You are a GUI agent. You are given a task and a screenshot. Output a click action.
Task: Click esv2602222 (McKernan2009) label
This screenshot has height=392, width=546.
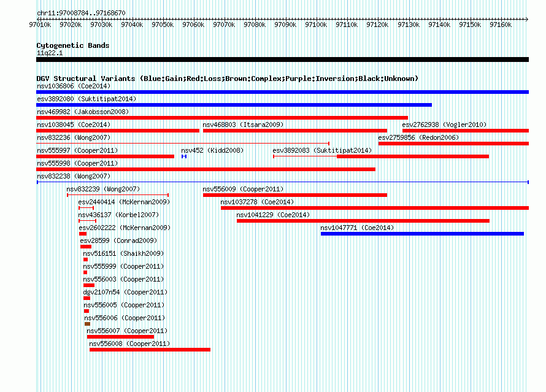click(x=125, y=228)
